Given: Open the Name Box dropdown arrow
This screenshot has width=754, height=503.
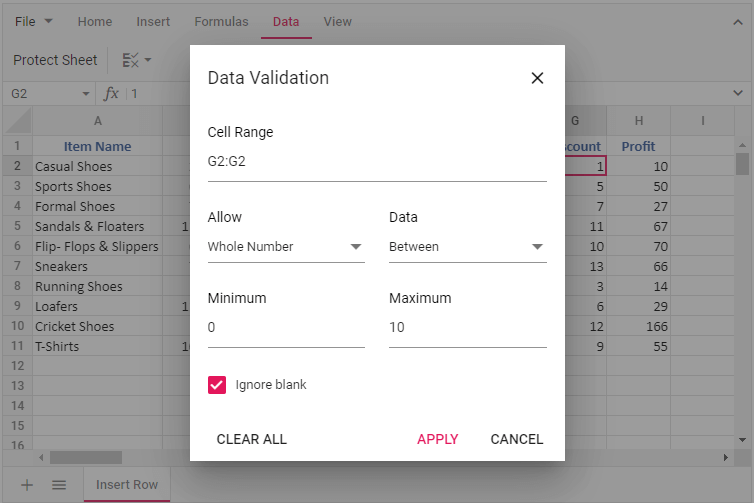Looking at the screenshot, I should [x=85, y=94].
